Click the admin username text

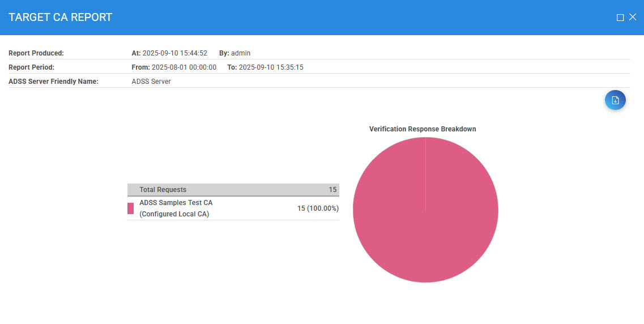[241, 53]
